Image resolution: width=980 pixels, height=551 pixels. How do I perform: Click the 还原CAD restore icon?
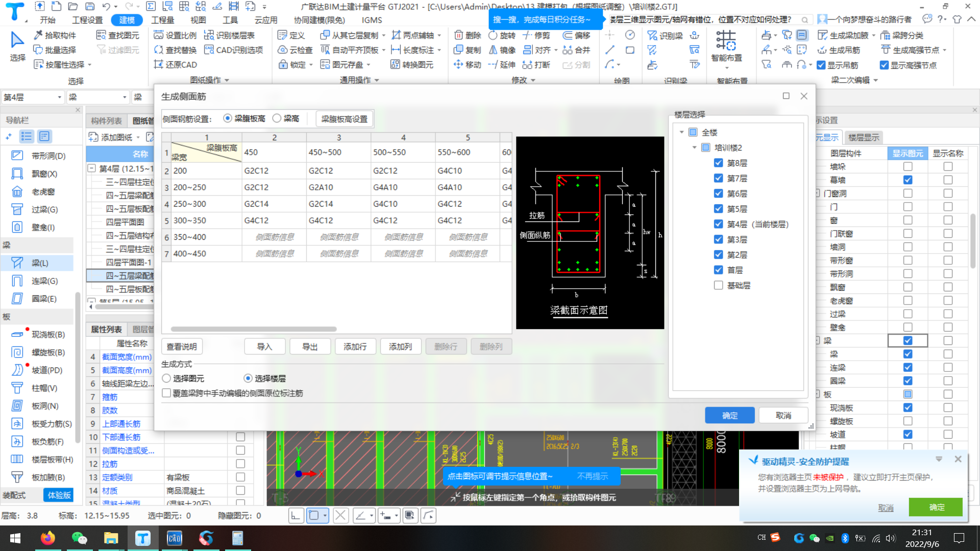coord(159,65)
